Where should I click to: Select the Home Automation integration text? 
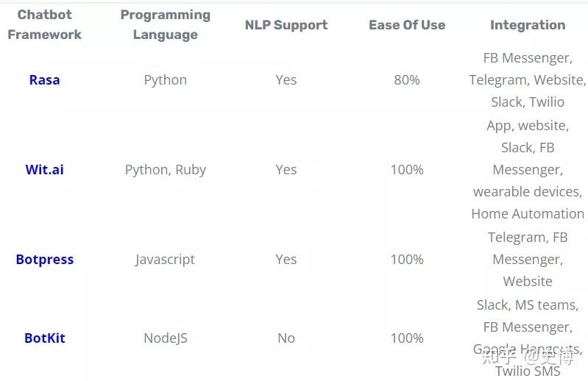pyautogui.click(x=528, y=214)
